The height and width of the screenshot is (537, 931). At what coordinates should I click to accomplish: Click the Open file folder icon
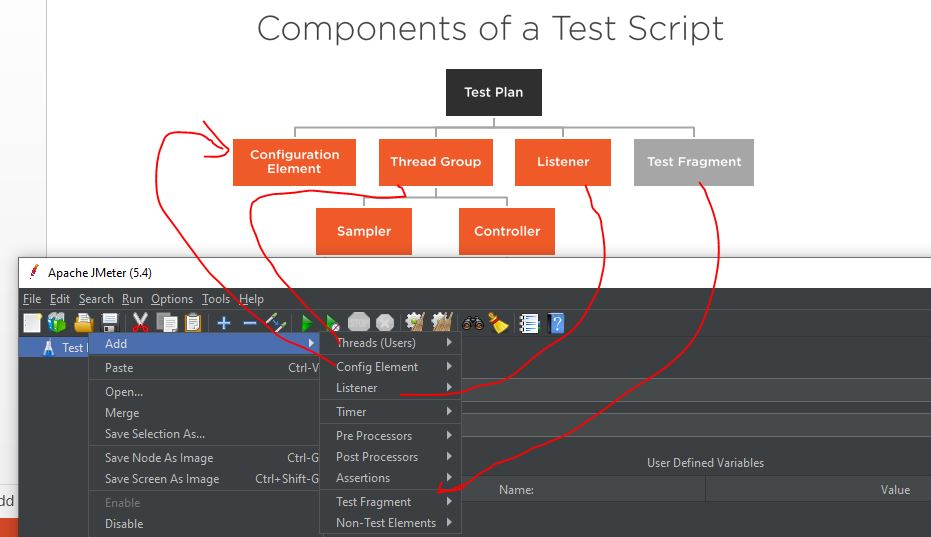(84, 323)
